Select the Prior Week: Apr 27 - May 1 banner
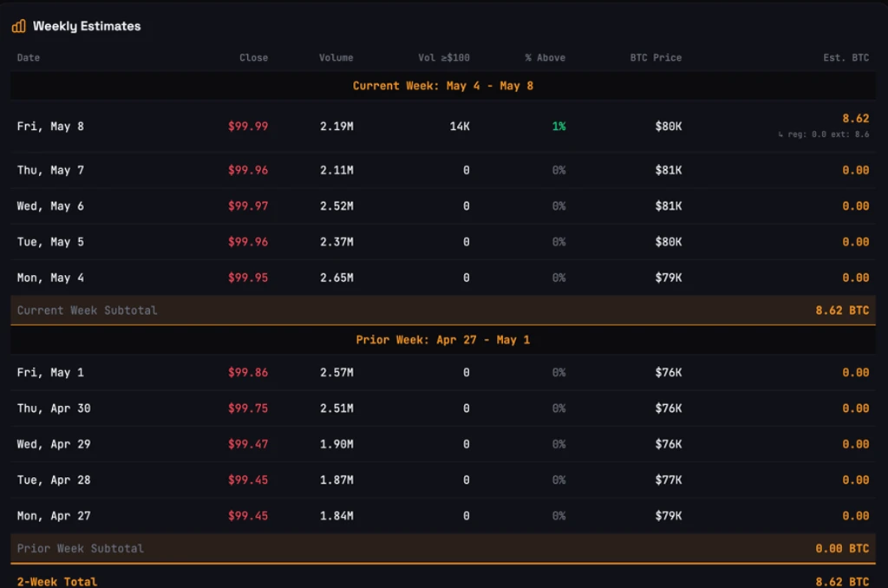This screenshot has width=888, height=588. pyautogui.click(x=443, y=340)
